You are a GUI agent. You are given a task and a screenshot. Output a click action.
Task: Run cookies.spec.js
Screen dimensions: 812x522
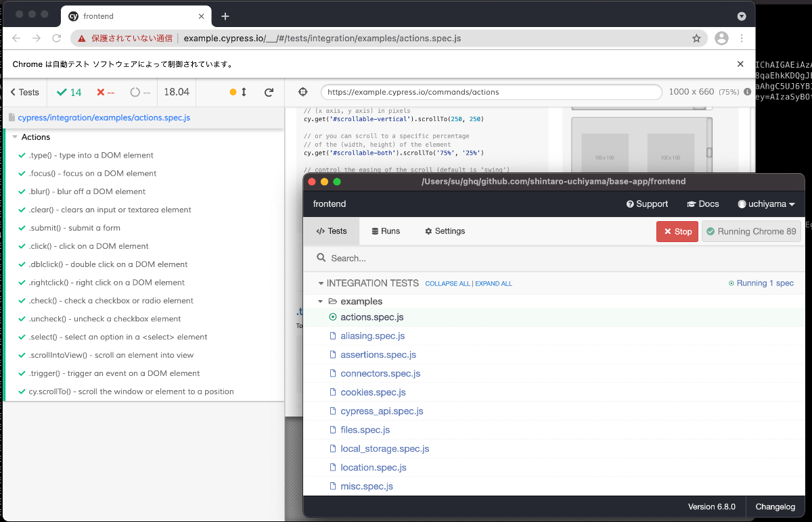[x=373, y=392]
